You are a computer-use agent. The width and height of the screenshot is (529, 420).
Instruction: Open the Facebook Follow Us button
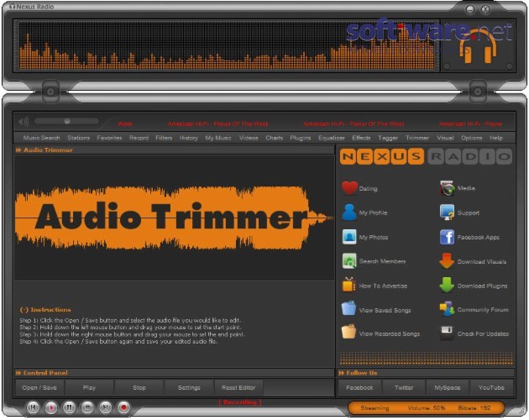point(359,387)
